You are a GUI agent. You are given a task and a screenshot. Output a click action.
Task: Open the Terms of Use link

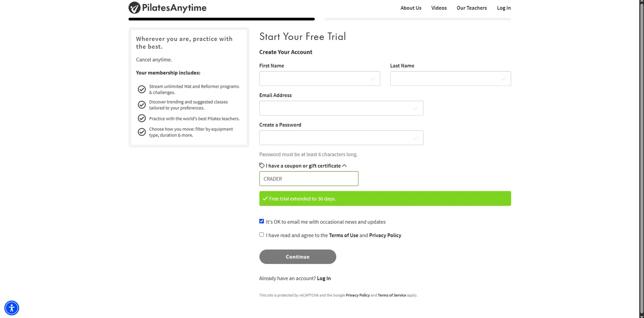click(343, 235)
